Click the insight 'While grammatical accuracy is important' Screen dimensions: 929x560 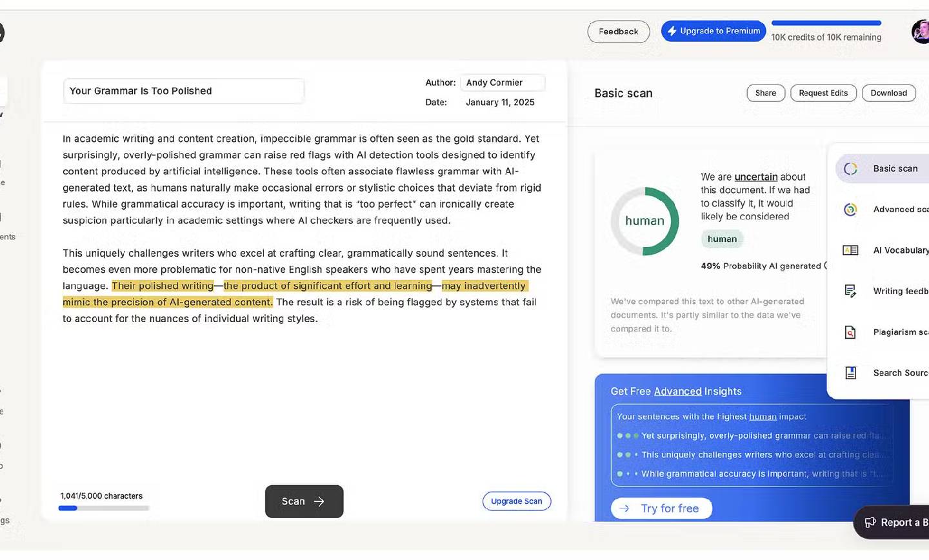coord(763,474)
